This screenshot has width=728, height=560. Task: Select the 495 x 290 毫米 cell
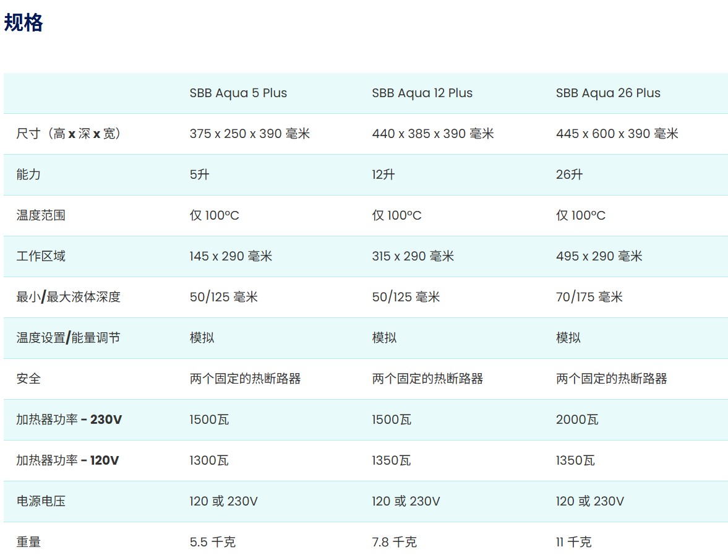[599, 256]
